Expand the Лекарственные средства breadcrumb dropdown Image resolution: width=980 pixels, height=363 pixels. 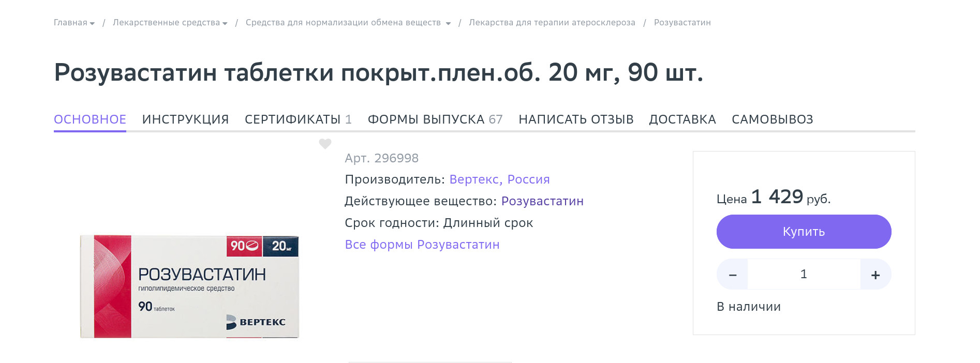(225, 23)
